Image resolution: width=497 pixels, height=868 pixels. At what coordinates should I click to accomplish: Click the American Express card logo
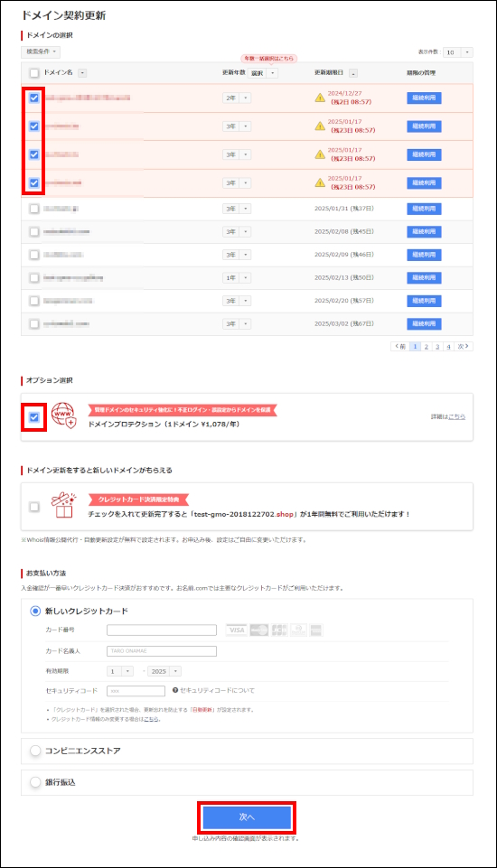[316, 630]
